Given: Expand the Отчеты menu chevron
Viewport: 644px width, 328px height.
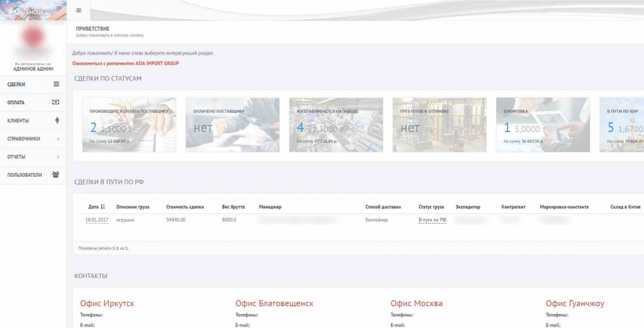Looking at the screenshot, I should pos(58,157).
